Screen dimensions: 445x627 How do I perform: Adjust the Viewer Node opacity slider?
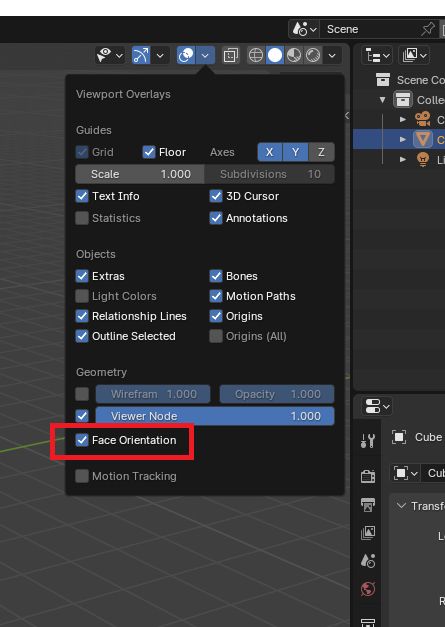(215, 416)
